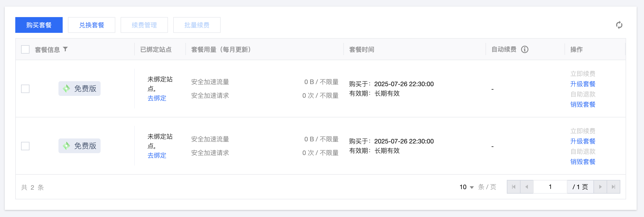
Task: Click 0 B / 不限量 in first row
Action: pos(321,82)
